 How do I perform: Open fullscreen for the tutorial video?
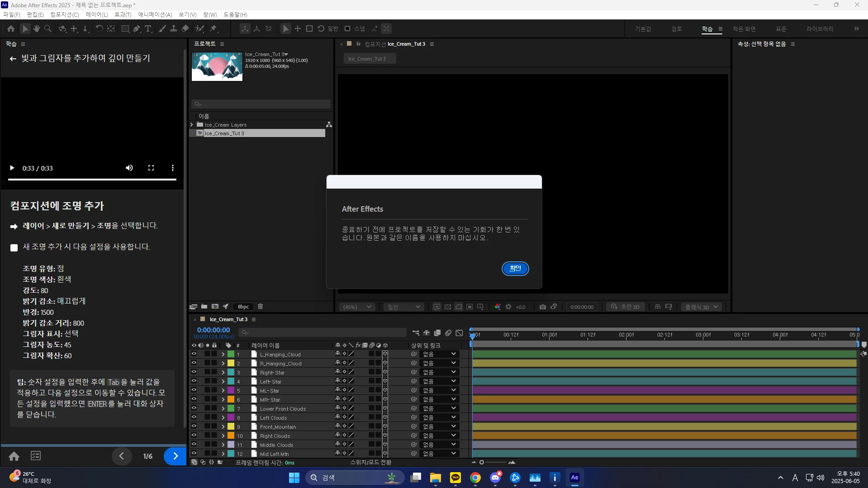151,168
